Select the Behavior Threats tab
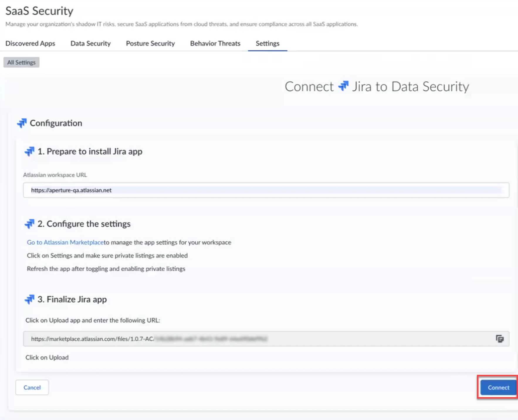 click(x=215, y=43)
